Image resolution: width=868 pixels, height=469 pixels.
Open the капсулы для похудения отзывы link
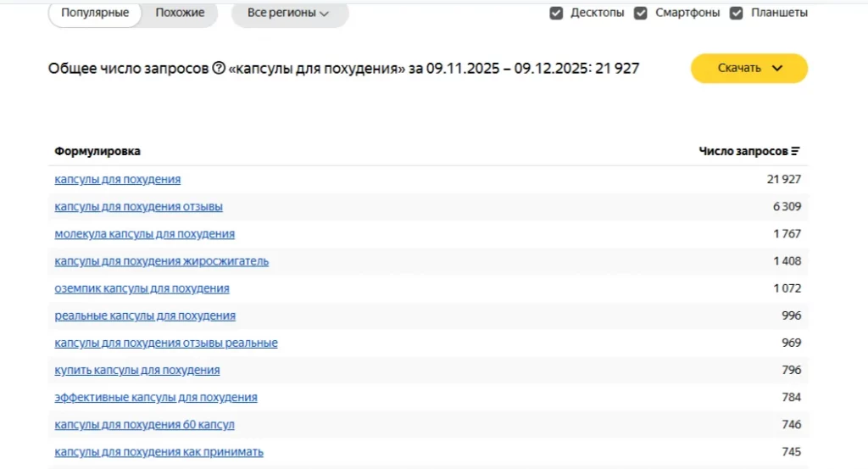[x=138, y=207]
